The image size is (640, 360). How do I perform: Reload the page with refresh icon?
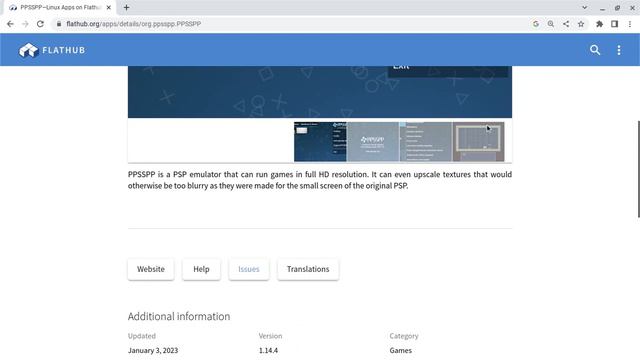pyautogui.click(x=40, y=24)
